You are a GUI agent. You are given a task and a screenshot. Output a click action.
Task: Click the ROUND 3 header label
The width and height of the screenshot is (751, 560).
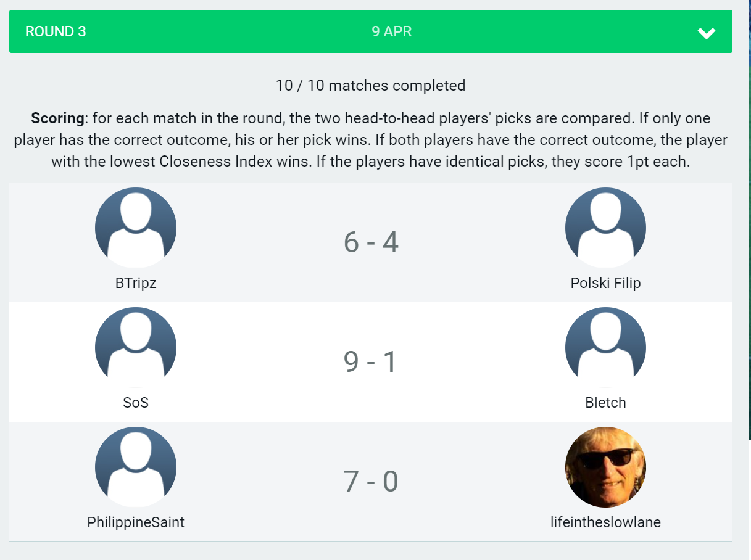56,31
